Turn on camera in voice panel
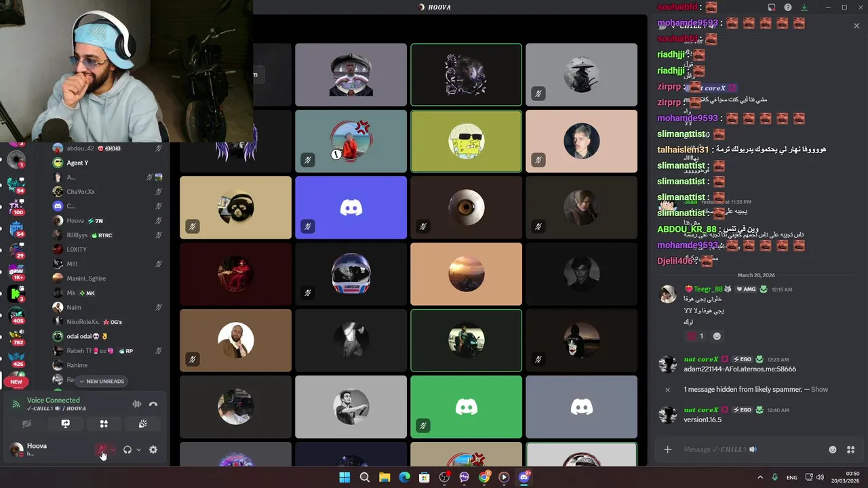This screenshot has height=488, width=868. 26,424
